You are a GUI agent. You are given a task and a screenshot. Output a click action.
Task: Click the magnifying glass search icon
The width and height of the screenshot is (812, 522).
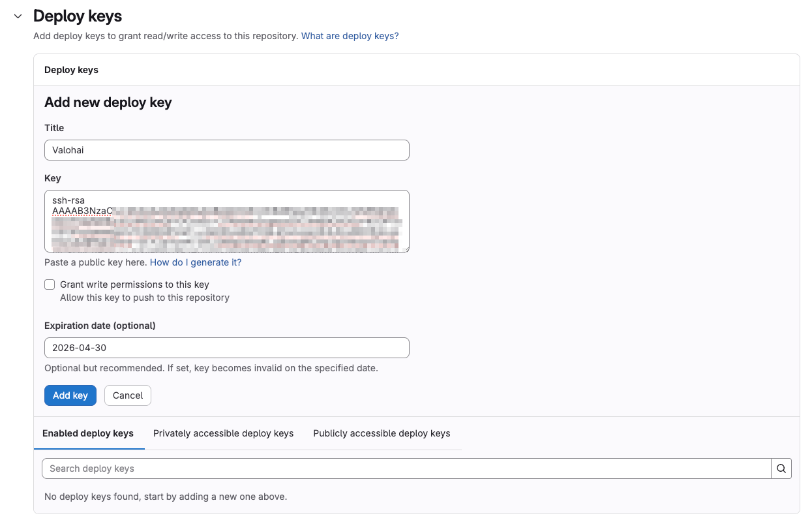click(x=781, y=468)
